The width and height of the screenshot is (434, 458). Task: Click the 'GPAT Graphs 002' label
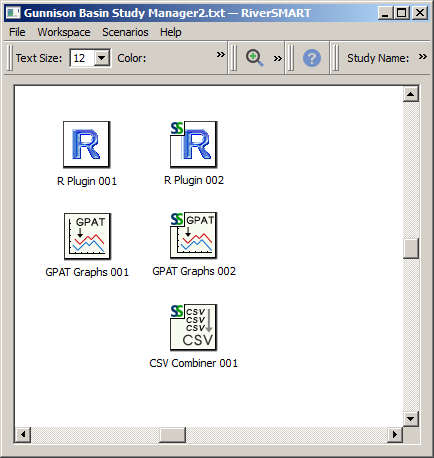coord(194,271)
